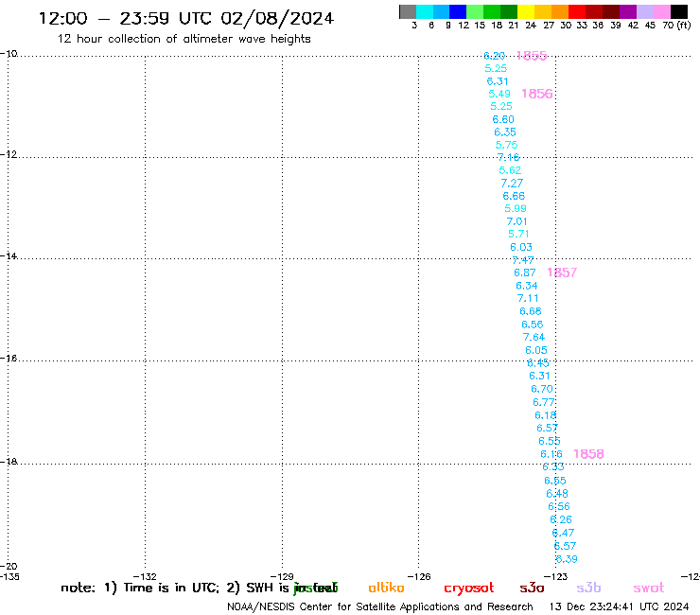Image resolution: width=700 pixels, height=615 pixels.
Task: Click wave height value 6.03
Action: click(521, 247)
